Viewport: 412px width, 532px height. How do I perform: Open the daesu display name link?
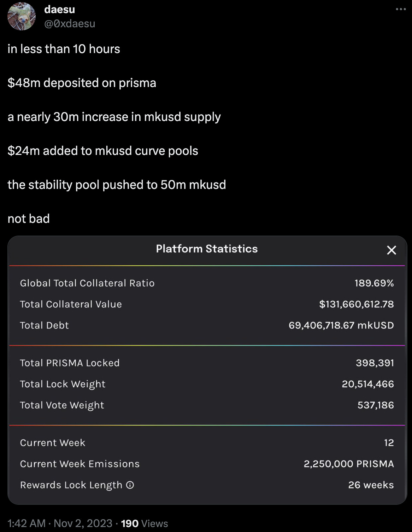click(x=59, y=9)
